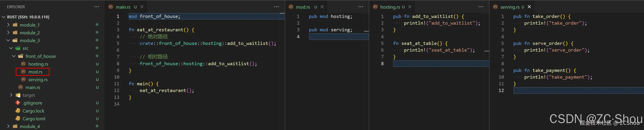Open more actions in main.rs editor group

(x=276, y=7)
